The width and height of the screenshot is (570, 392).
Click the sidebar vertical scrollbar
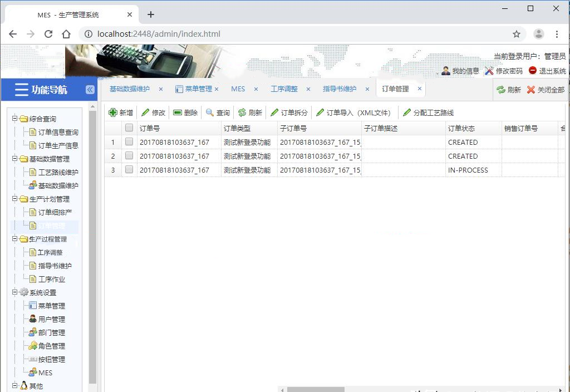[x=92, y=247]
